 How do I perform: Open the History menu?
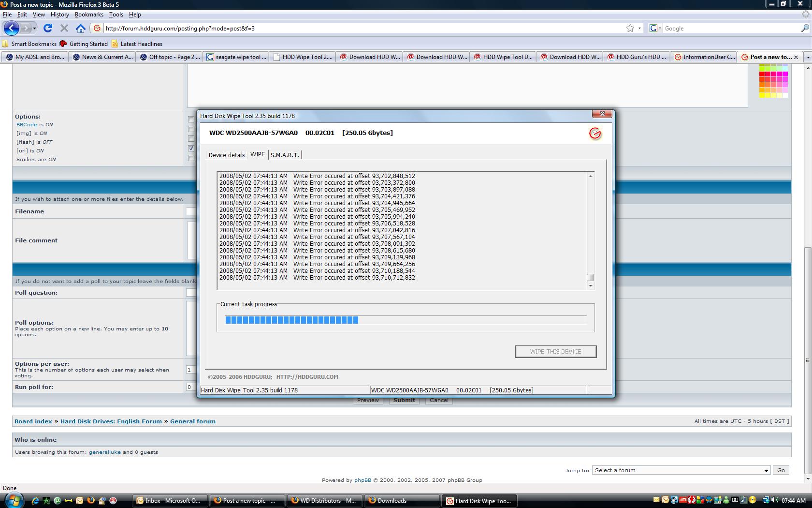60,15
